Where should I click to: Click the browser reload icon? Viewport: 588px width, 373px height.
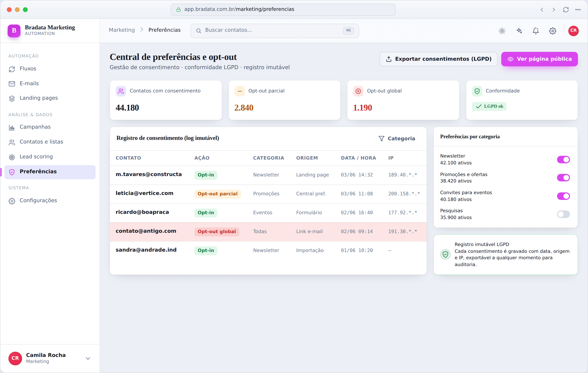(x=566, y=9)
